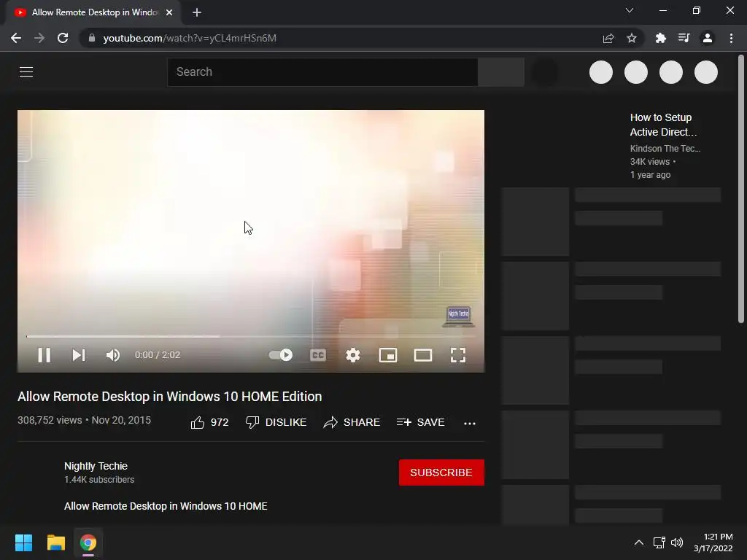The width and height of the screenshot is (747, 560).
Task: Activate the miniplayer
Action: [388, 355]
